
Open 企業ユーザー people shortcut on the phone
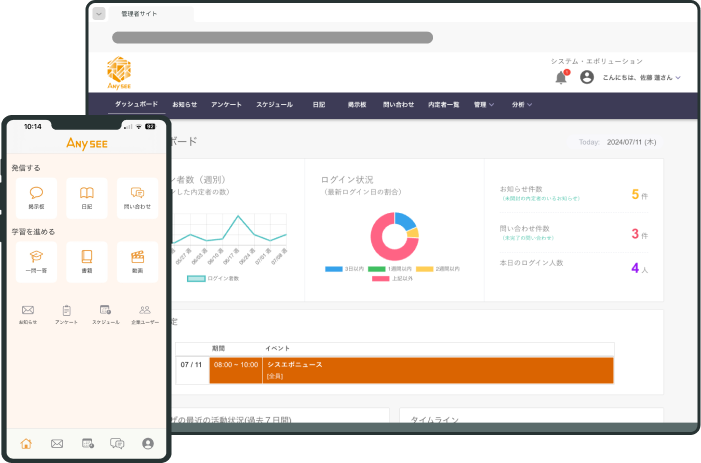click(x=145, y=314)
